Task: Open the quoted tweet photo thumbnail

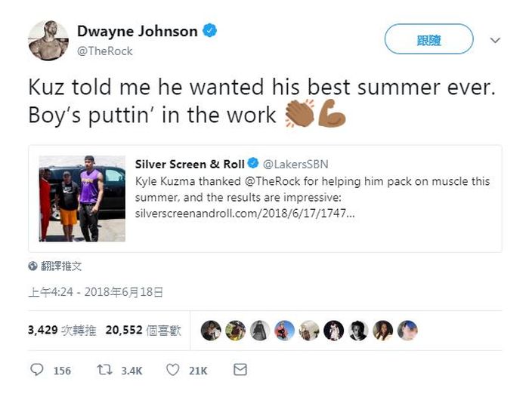Action: pyautogui.click(x=82, y=199)
